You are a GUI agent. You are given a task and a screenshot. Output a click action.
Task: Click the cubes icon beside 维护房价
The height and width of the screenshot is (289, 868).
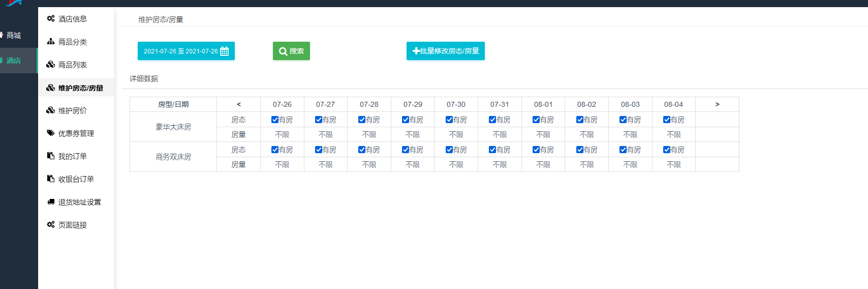coord(51,110)
